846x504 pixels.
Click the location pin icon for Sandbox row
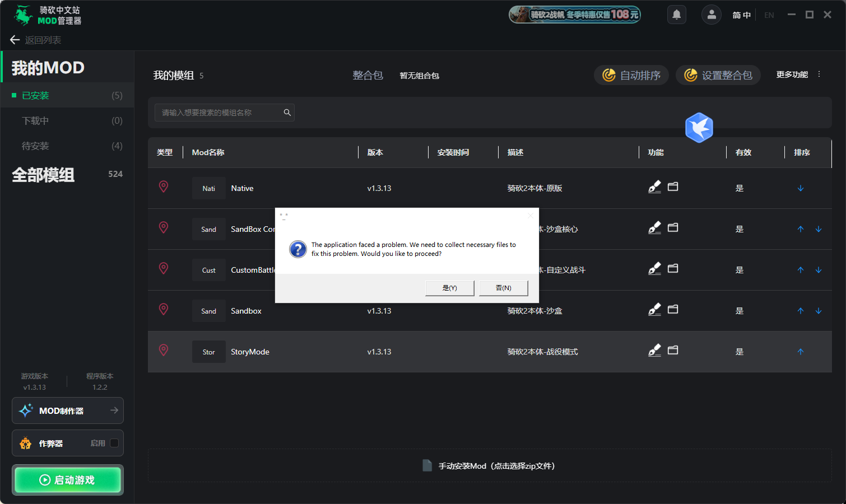pos(164,309)
